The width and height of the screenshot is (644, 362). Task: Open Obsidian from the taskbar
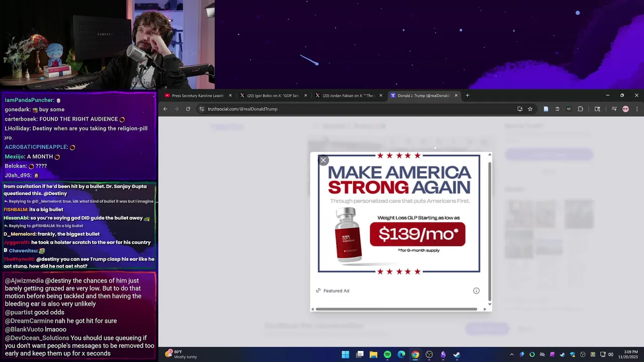point(443,354)
